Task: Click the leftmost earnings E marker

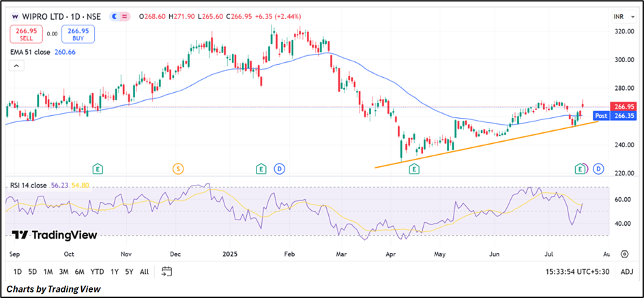Action: point(98,168)
